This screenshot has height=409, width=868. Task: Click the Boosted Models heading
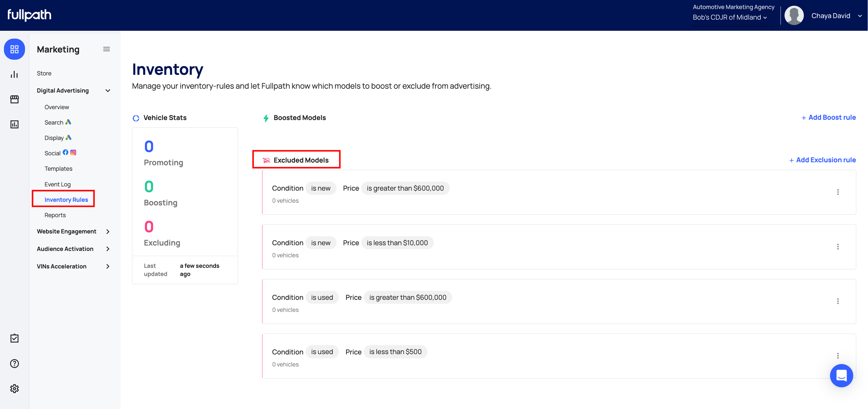click(x=299, y=117)
